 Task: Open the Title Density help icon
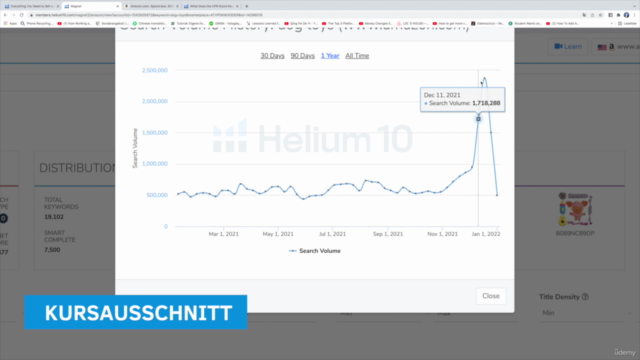click(x=585, y=297)
